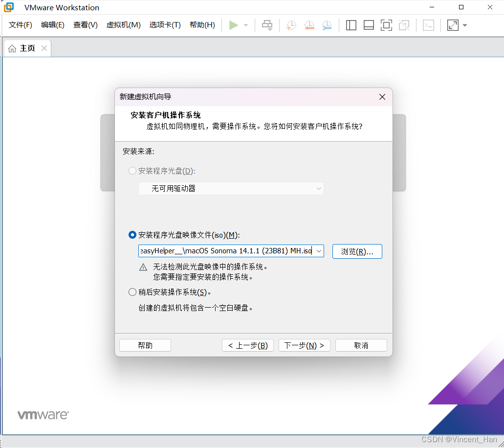Click the full screen mode icon
Screen dimensions: 504x448
[386, 25]
